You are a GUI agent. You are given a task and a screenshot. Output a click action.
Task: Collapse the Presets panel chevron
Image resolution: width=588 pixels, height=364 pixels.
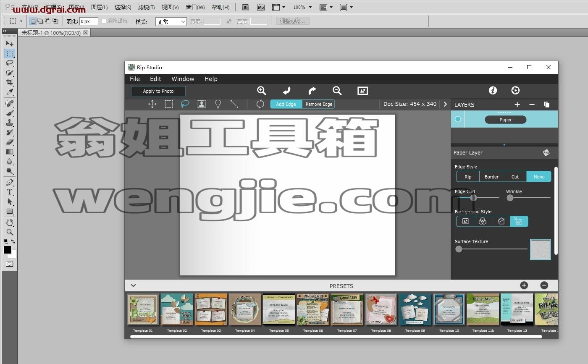(133, 285)
